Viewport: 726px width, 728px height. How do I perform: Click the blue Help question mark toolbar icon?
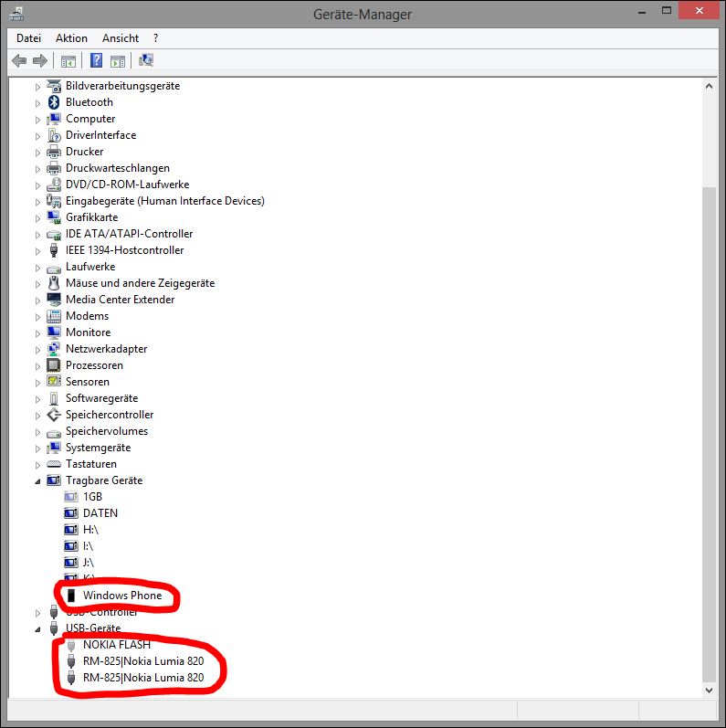[x=96, y=60]
